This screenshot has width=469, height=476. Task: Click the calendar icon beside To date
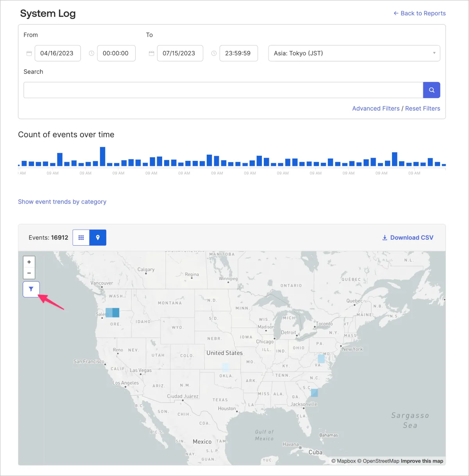(x=151, y=53)
